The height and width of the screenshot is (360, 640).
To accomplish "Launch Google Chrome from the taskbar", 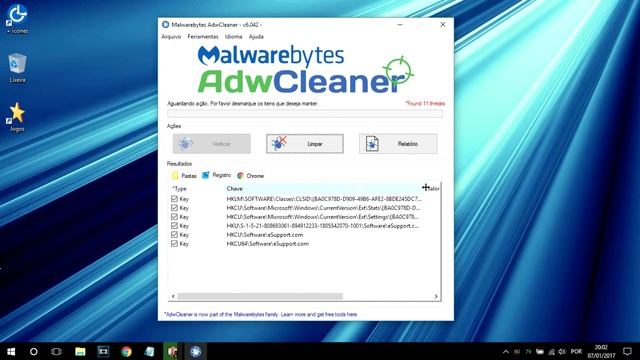I will pos(127,351).
